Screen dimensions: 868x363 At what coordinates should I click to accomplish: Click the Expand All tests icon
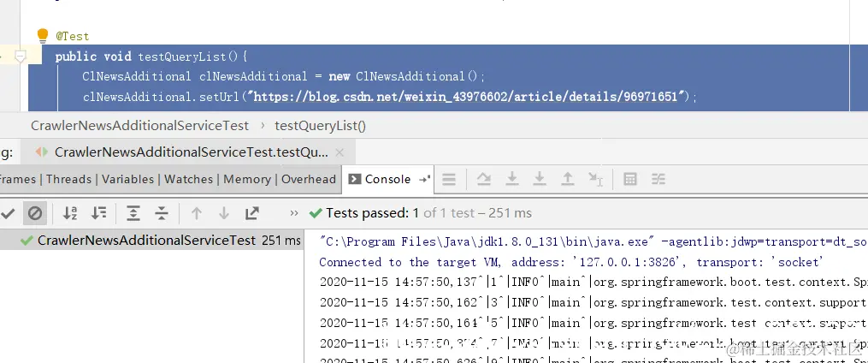[x=133, y=213]
